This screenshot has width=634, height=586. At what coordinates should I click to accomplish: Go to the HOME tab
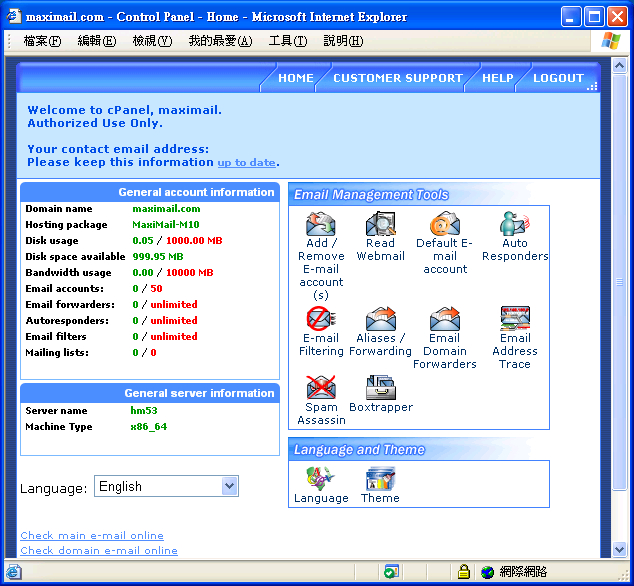tap(295, 78)
